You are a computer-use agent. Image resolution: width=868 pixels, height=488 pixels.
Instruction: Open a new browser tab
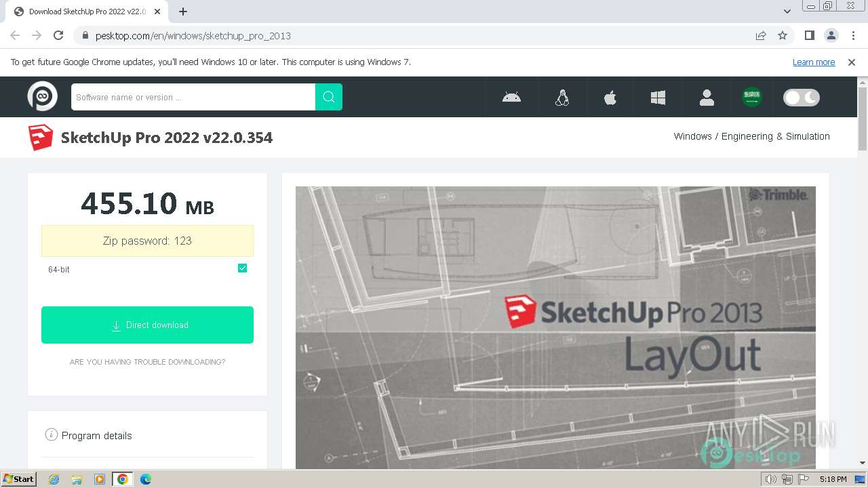183,12
